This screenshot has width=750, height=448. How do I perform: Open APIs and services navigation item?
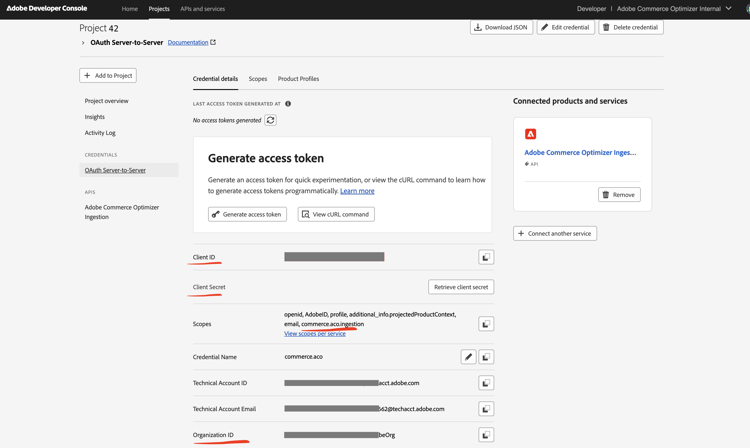(x=202, y=9)
